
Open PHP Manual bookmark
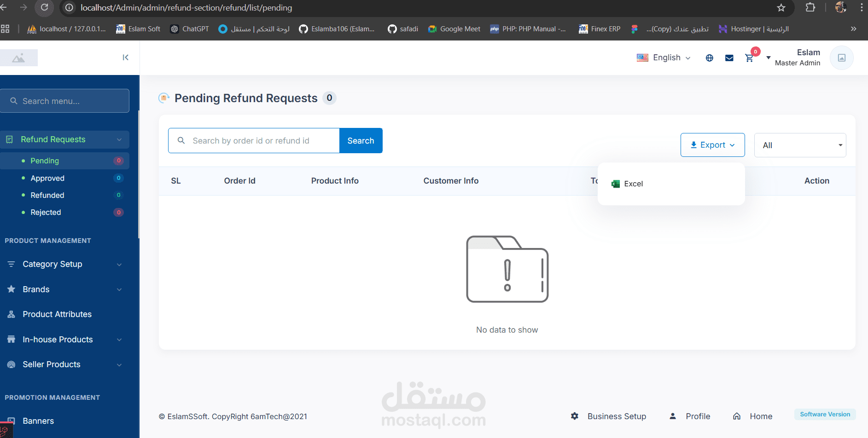(x=528, y=29)
